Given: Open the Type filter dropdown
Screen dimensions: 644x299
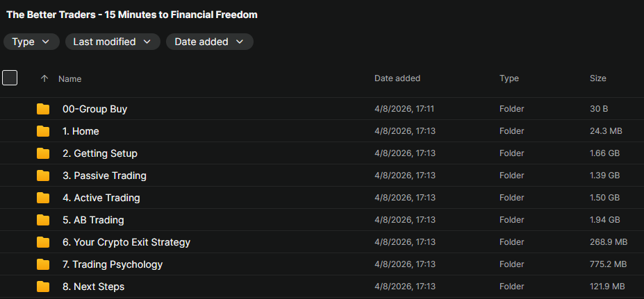Looking at the screenshot, I should click(x=31, y=42).
